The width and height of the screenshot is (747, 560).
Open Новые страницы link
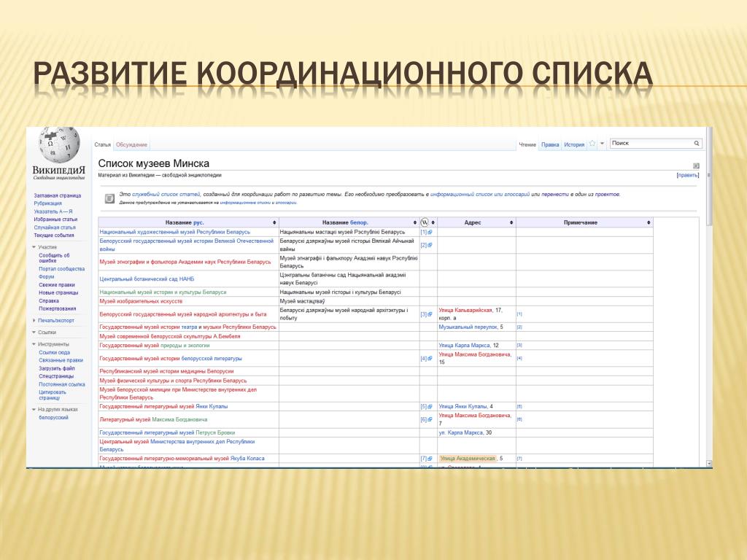click(58, 293)
